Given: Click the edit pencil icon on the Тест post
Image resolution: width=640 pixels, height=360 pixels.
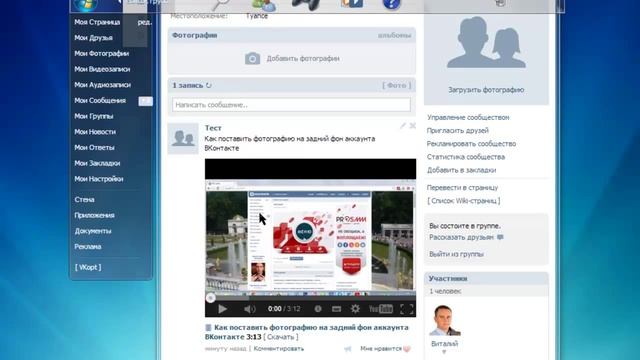Looking at the screenshot, I should [x=403, y=126].
